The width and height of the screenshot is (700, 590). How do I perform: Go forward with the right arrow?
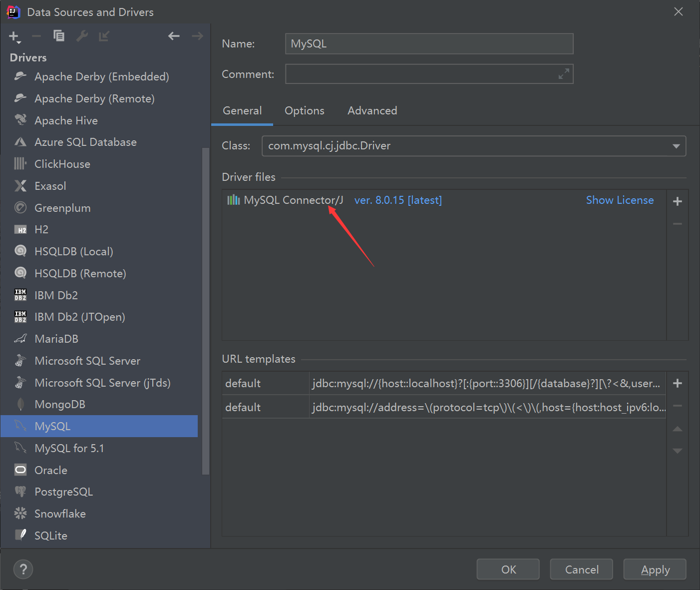point(197,36)
